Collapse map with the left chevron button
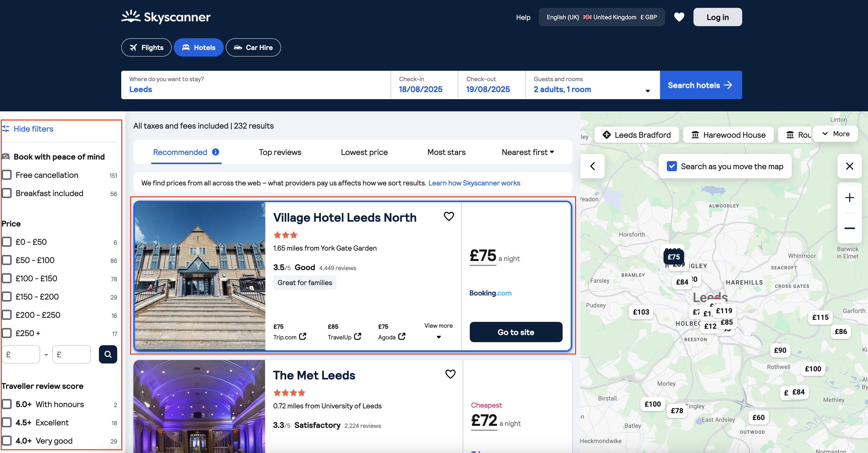 point(592,166)
